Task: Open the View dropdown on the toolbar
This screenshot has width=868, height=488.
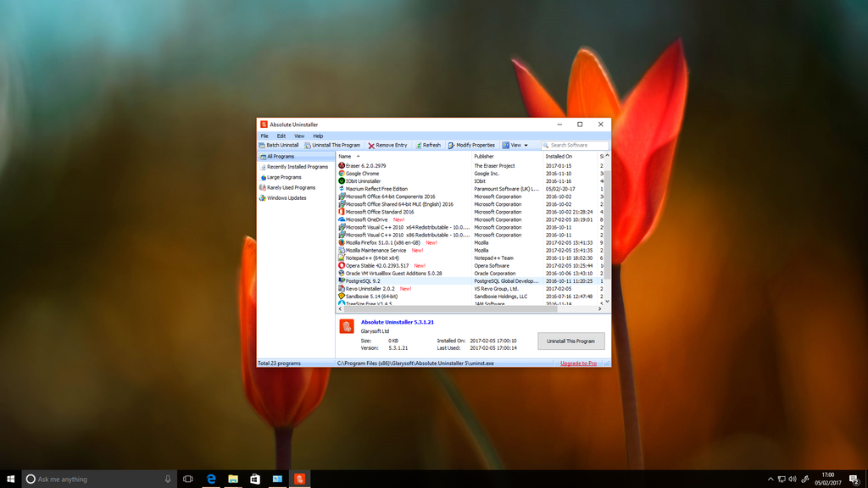Action: 517,145
